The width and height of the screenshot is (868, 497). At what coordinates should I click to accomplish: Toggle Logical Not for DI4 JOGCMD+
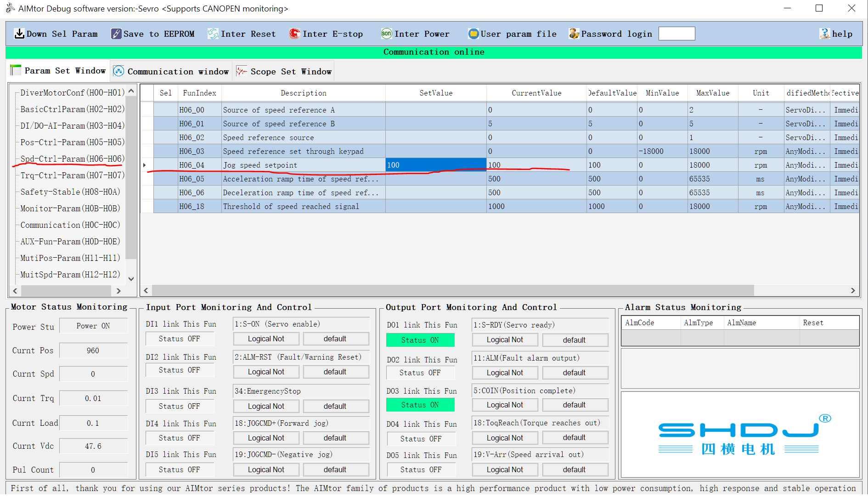(x=266, y=438)
